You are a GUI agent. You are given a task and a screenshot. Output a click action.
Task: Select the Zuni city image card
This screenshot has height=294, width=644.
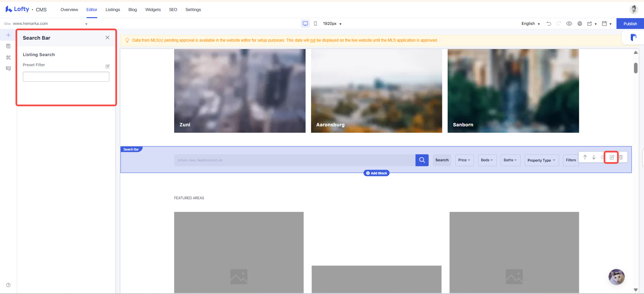tap(240, 91)
